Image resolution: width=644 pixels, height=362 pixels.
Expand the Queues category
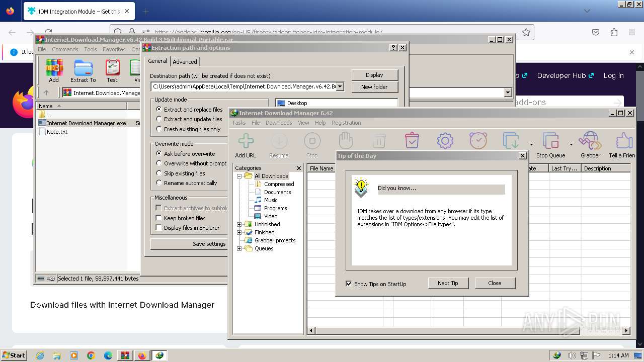tap(239, 248)
